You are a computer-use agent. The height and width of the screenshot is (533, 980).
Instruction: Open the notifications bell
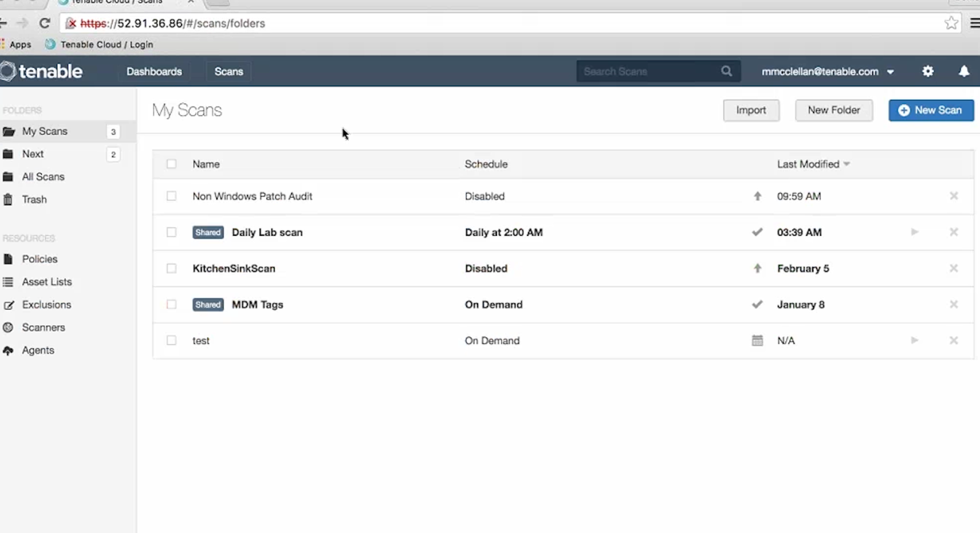964,71
